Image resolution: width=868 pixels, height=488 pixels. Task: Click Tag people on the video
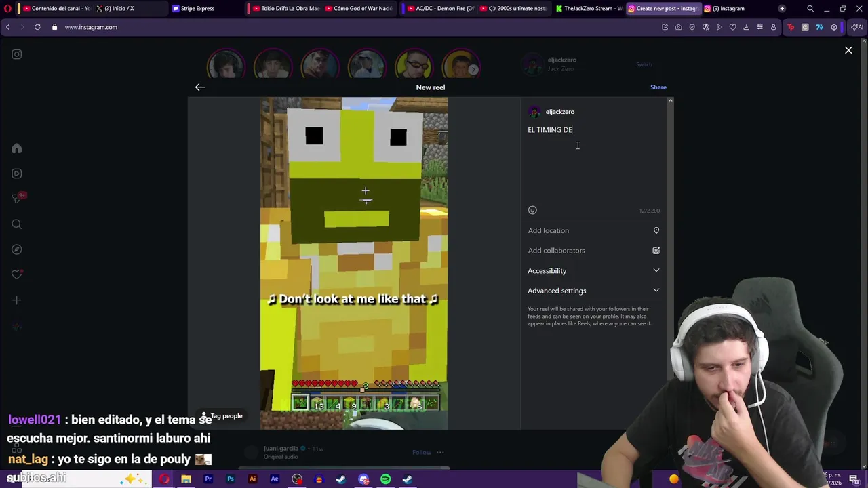tap(222, 415)
